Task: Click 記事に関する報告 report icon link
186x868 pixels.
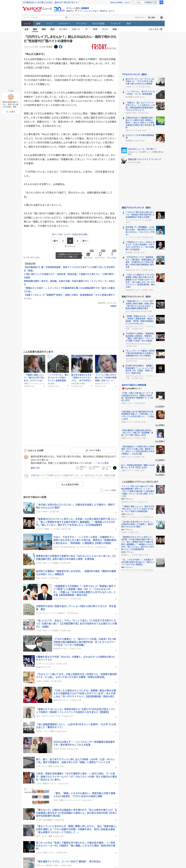Action: 31,258
